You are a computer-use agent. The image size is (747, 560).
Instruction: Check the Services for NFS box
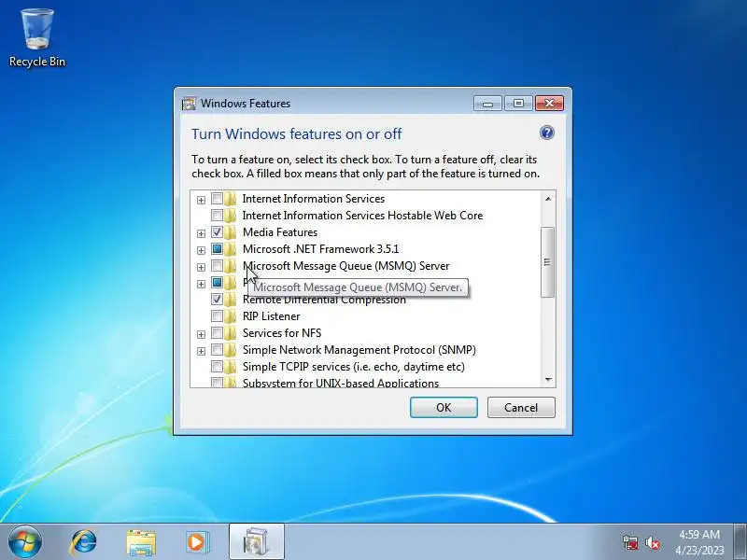(217, 333)
